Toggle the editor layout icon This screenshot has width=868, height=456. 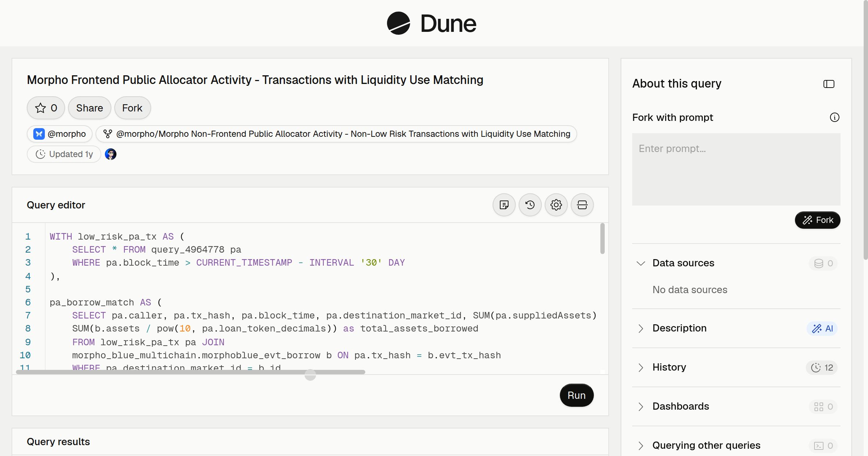[x=582, y=205]
